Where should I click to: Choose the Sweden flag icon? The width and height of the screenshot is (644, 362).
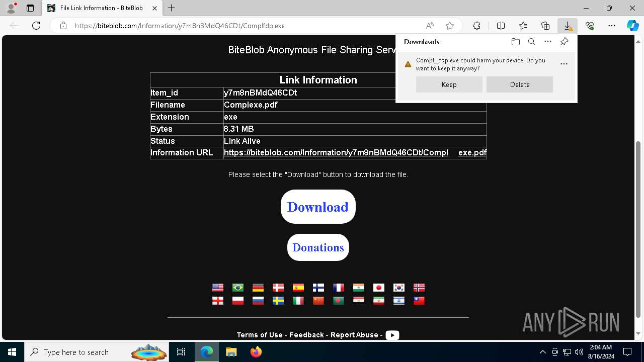point(278,301)
